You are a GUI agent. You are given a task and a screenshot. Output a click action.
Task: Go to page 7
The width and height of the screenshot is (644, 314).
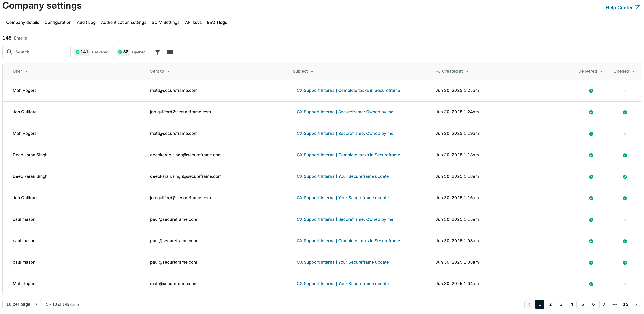[x=604, y=304]
